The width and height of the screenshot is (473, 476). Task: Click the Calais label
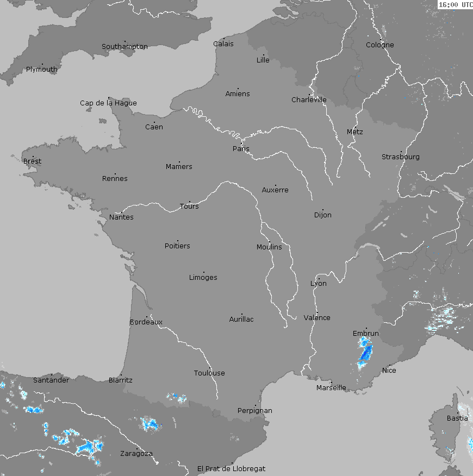click(223, 43)
